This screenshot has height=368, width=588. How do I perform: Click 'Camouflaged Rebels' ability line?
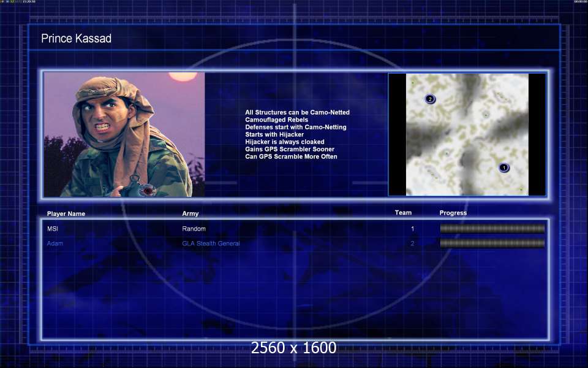(x=276, y=120)
